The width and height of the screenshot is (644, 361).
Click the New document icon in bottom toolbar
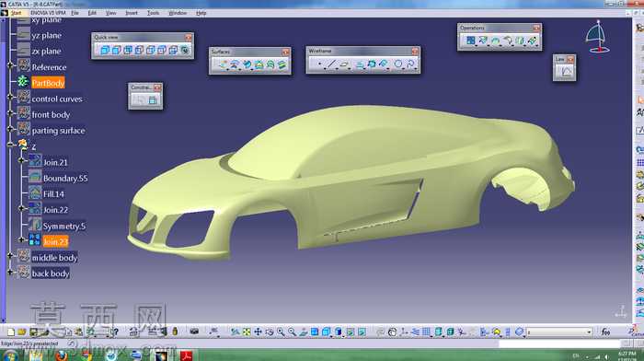tap(11, 332)
